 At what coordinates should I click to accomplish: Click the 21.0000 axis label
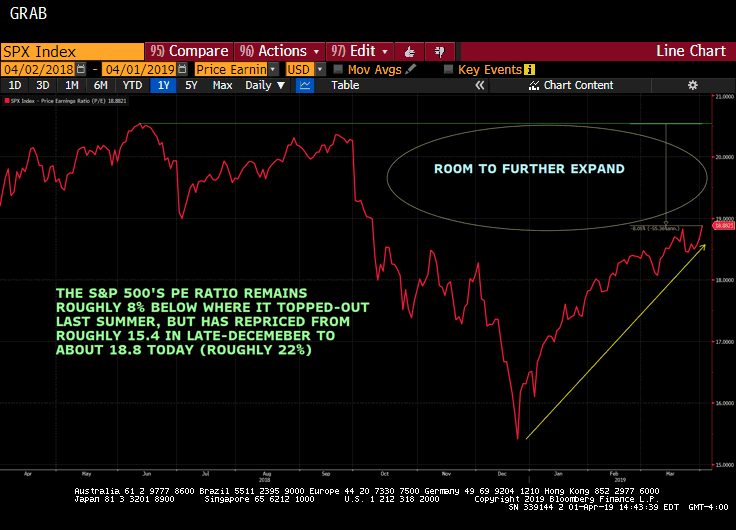(724, 97)
